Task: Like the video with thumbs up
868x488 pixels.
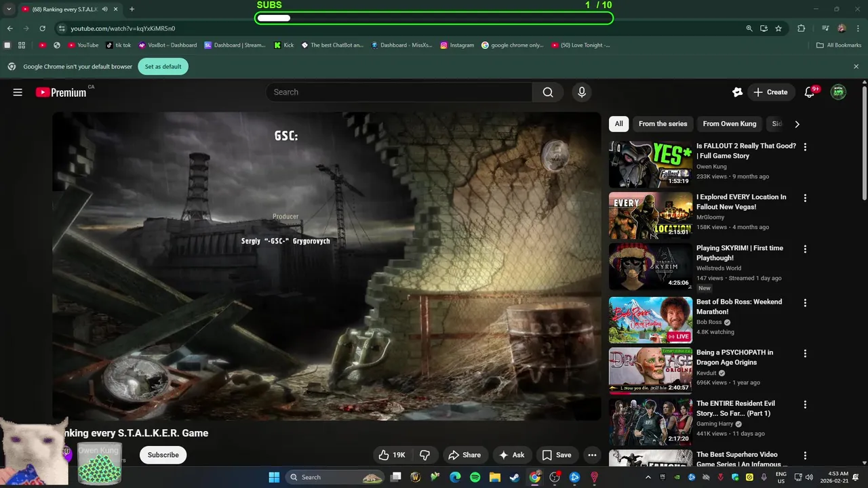Action: (x=392, y=455)
